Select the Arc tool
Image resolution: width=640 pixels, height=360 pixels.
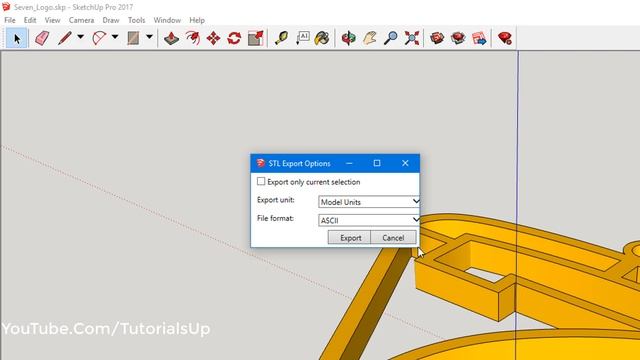click(99, 38)
